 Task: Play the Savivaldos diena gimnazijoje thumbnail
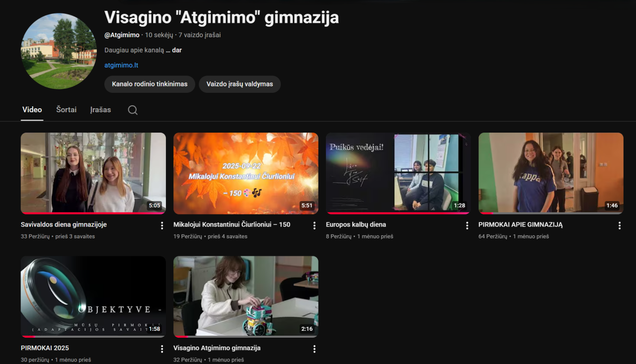pos(93,173)
